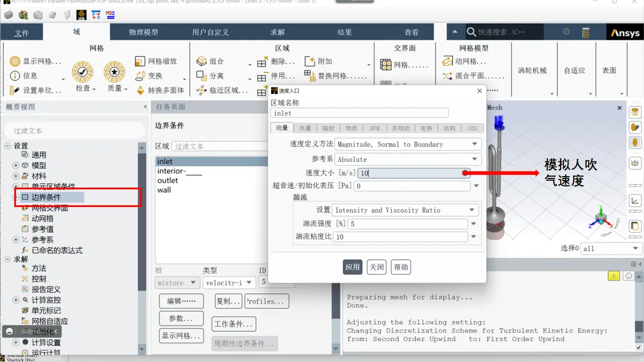The image size is (644, 362).
Task: Select the 变换 transform tool
Action: [x=149, y=75]
